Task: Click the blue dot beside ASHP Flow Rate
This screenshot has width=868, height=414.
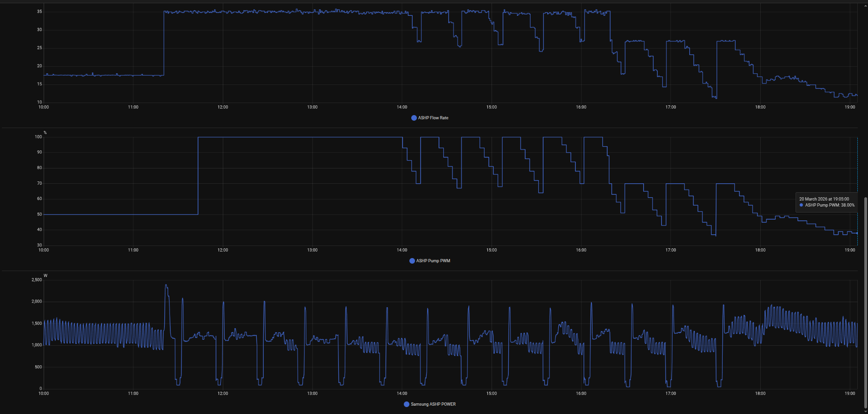Action: coord(414,118)
